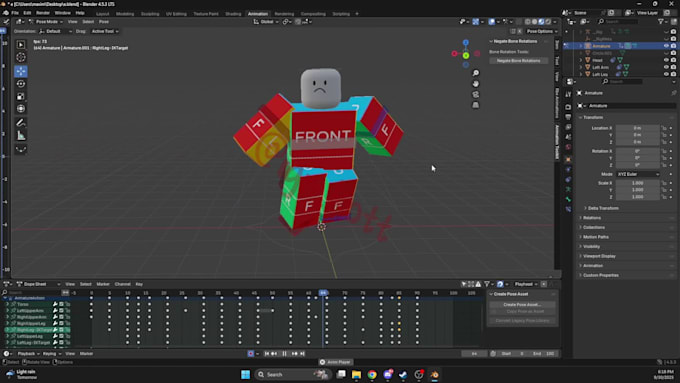Jump to the animation end frame
This screenshot has width=680, height=383.
[x=302, y=354]
